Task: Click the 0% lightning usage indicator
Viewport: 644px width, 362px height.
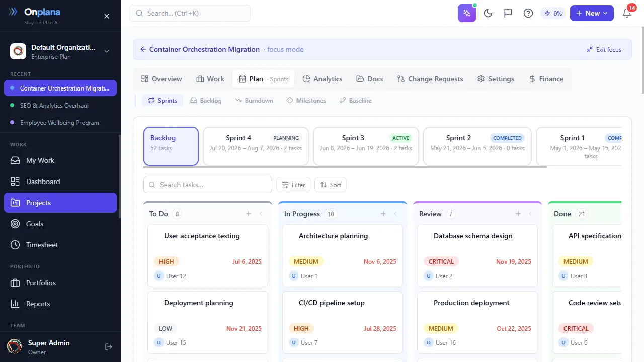Action: pyautogui.click(x=553, y=13)
